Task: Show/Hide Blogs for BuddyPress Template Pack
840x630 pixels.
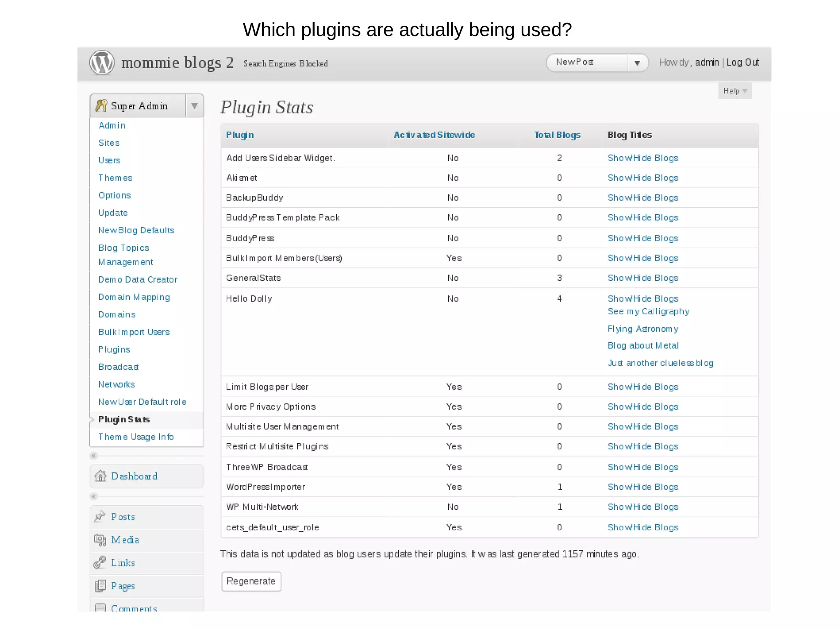Action: point(643,218)
